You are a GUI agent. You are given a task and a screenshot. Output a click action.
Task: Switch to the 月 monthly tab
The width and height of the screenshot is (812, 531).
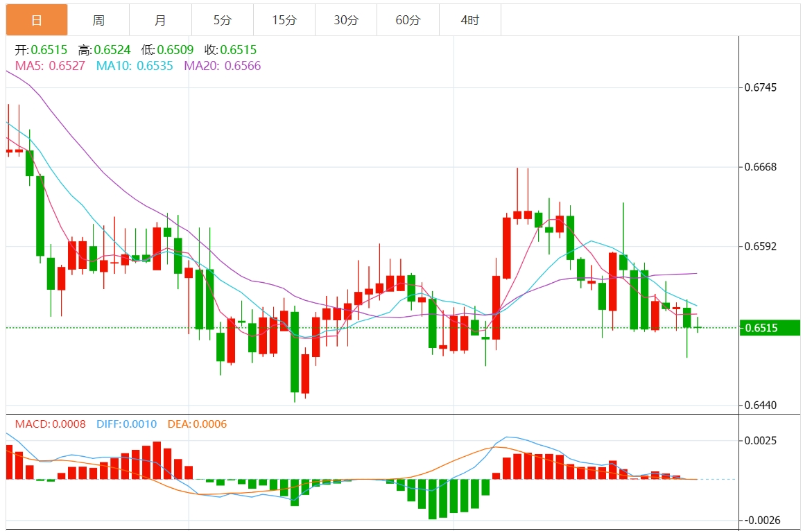point(161,20)
